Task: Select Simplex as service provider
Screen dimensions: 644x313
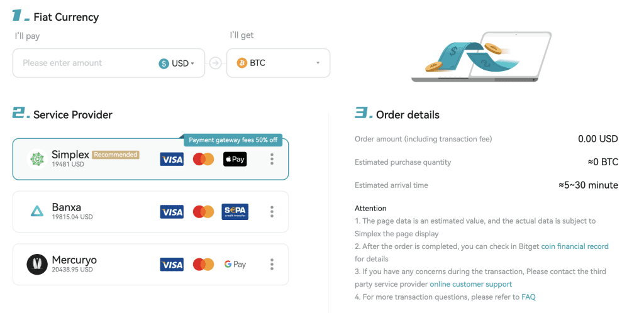Action: coord(150,159)
